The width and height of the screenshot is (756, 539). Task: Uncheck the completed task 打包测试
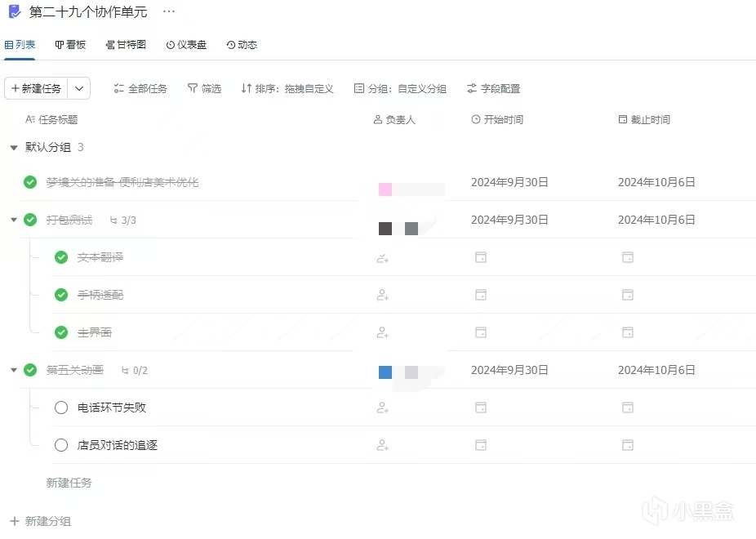coord(30,220)
